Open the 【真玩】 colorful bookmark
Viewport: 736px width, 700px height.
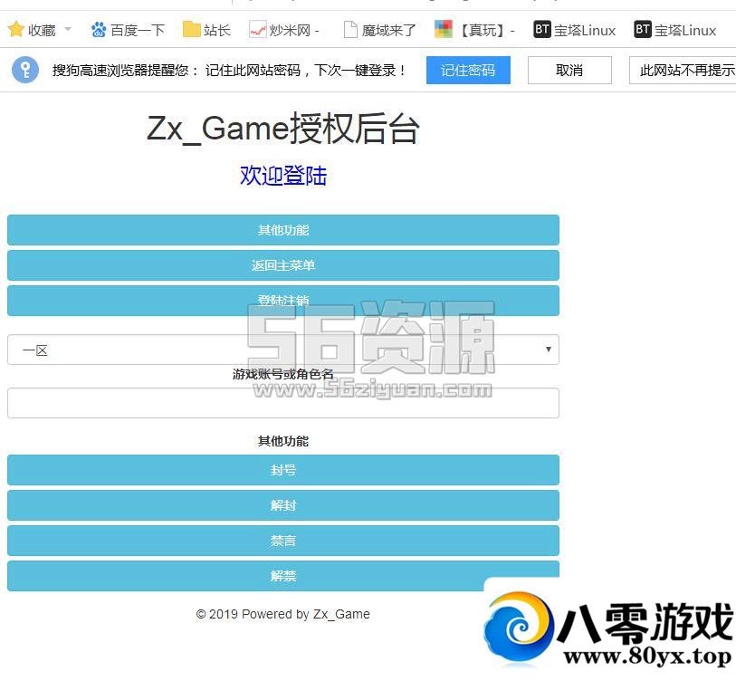tap(474, 30)
